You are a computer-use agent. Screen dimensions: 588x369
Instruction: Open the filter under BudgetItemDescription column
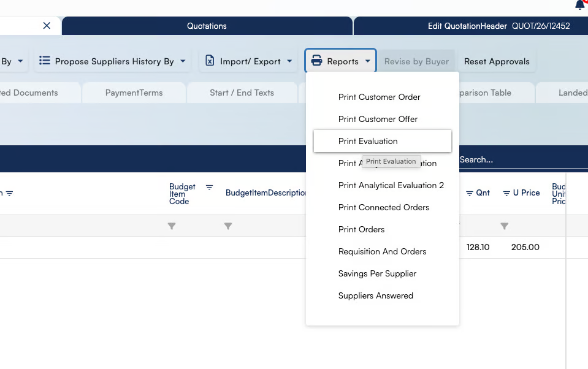(x=228, y=226)
